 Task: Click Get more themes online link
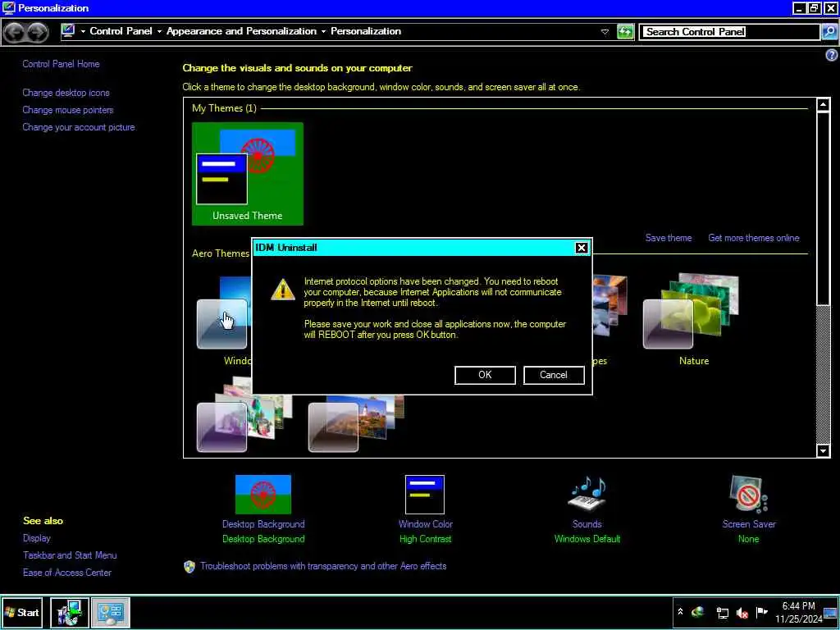coord(753,238)
